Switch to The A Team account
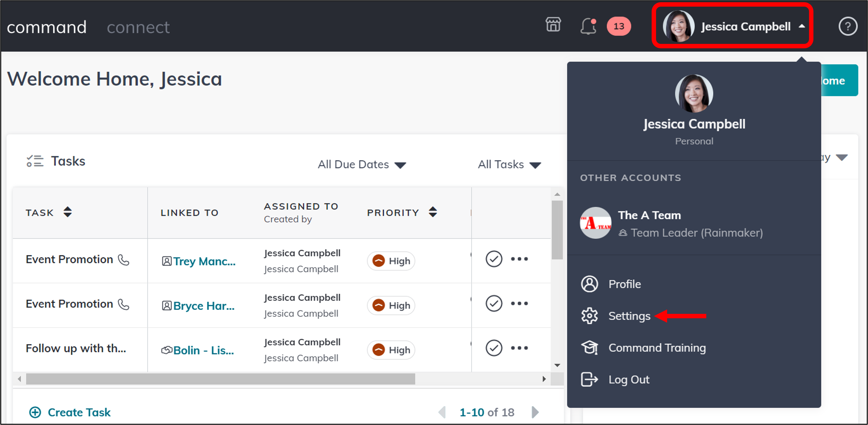 694,223
